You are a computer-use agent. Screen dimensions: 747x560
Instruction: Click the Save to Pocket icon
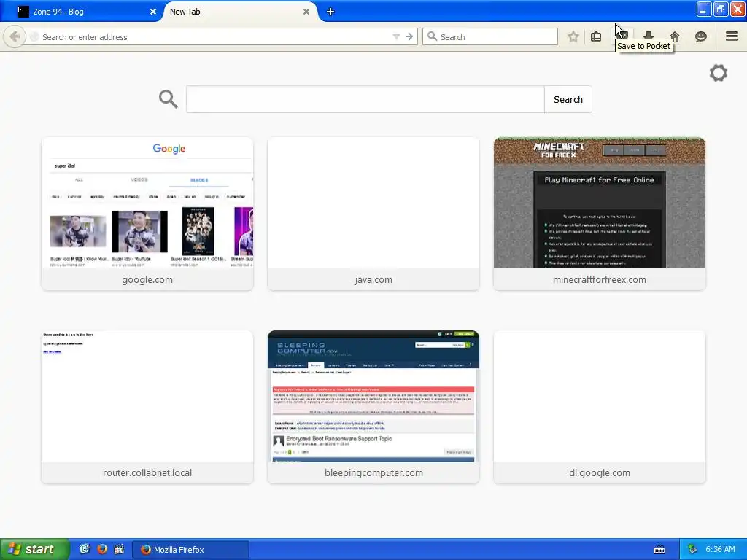pyautogui.click(x=622, y=36)
